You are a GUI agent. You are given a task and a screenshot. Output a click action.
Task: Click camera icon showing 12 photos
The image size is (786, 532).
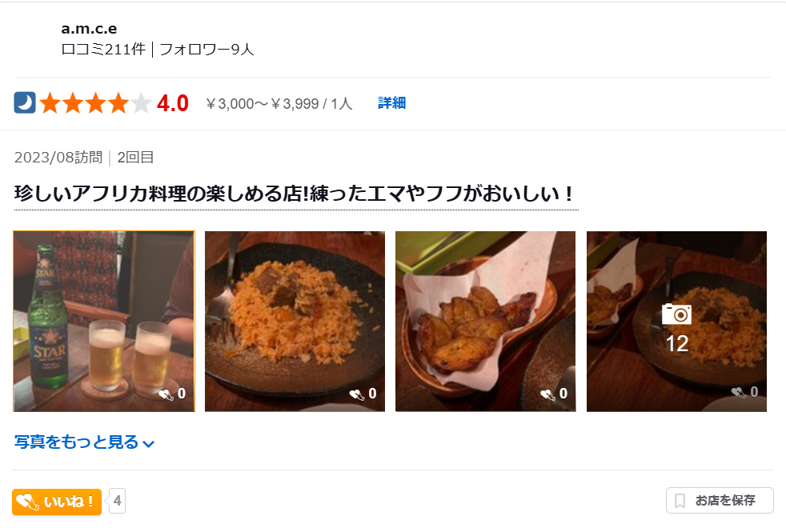click(676, 314)
